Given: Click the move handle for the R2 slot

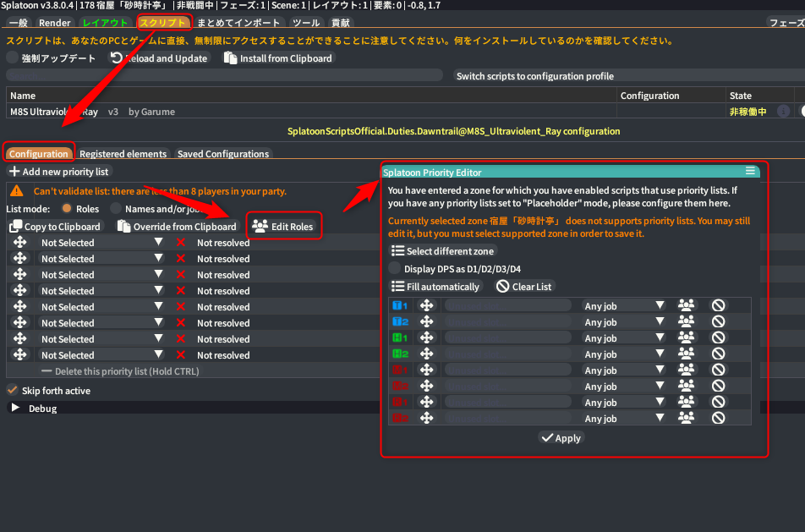Looking at the screenshot, I should click(x=426, y=418).
